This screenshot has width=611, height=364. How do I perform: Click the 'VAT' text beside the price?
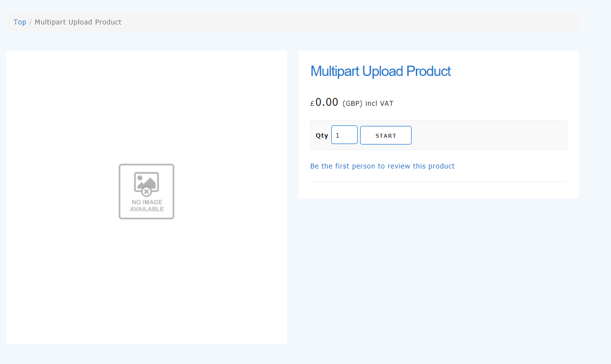pyautogui.click(x=387, y=103)
